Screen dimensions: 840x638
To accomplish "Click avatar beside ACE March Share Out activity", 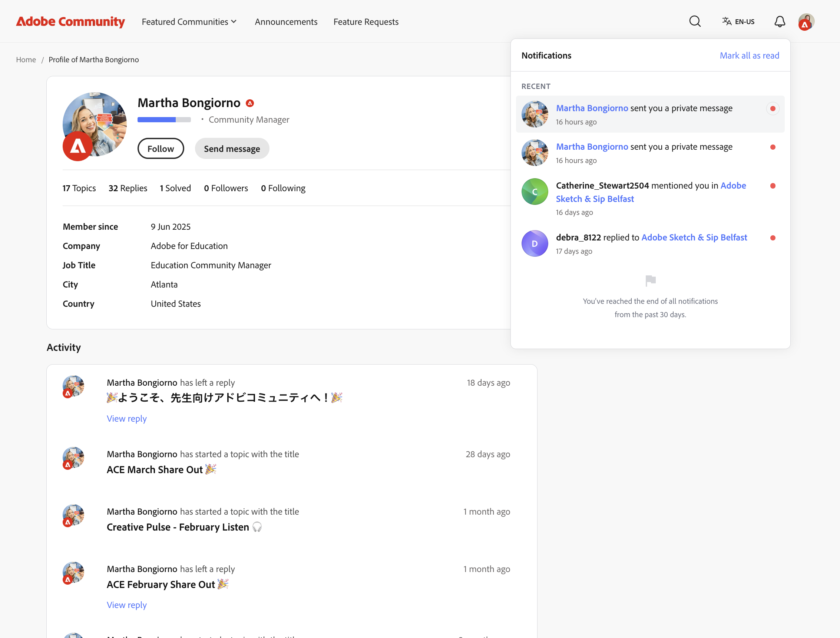I will (73, 458).
